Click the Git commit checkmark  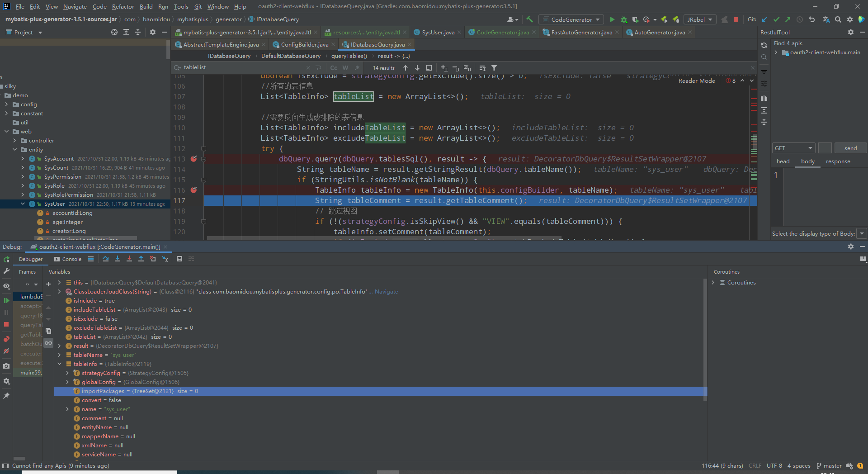pos(776,19)
